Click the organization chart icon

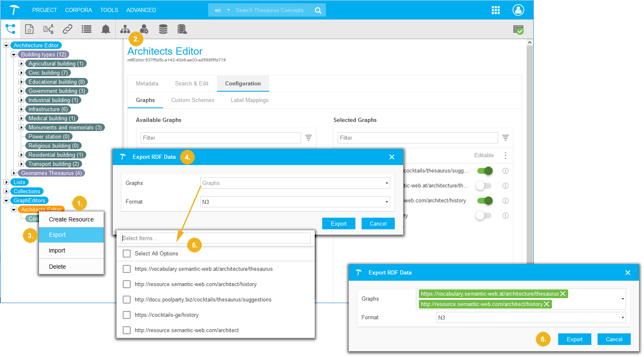pos(125,29)
